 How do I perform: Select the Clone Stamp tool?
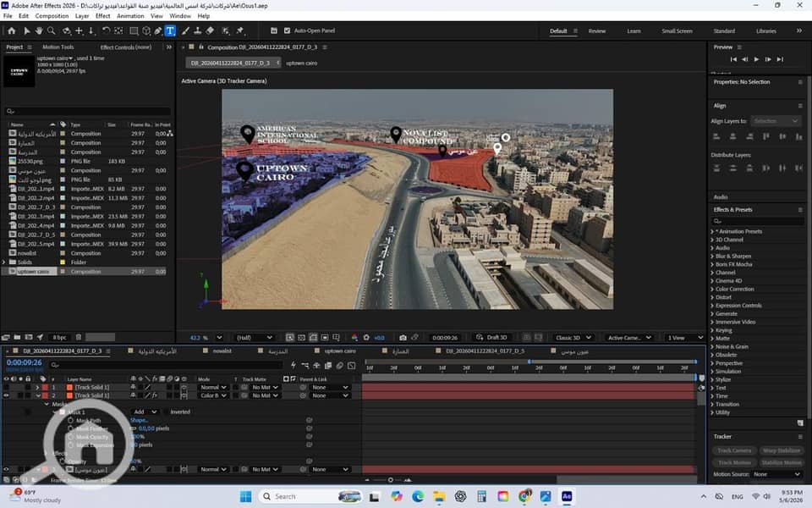[197, 31]
